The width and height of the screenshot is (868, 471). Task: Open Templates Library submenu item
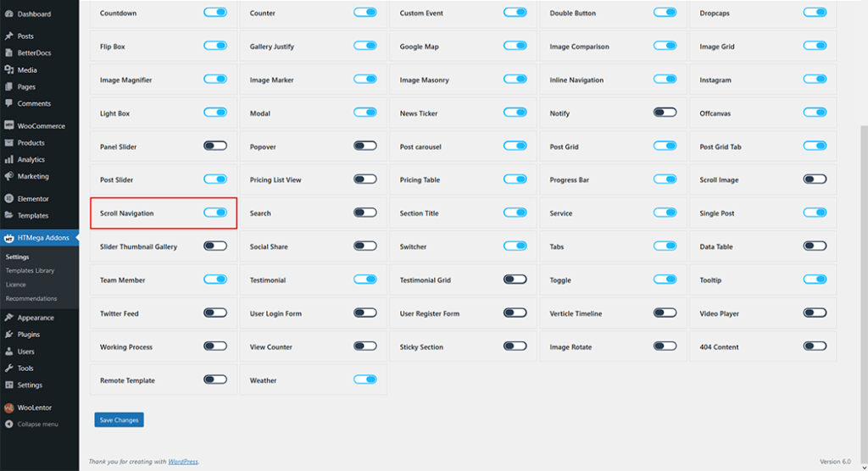point(30,270)
